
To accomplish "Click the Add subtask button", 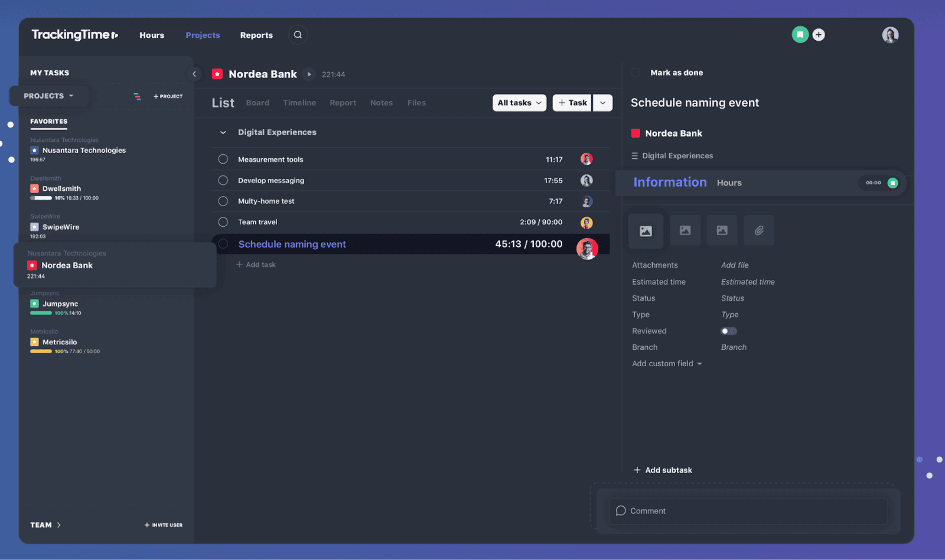I will pos(663,470).
